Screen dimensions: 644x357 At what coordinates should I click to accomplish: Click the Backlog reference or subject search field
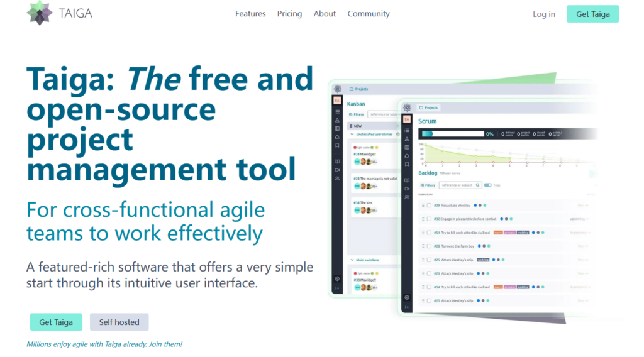[457, 185]
